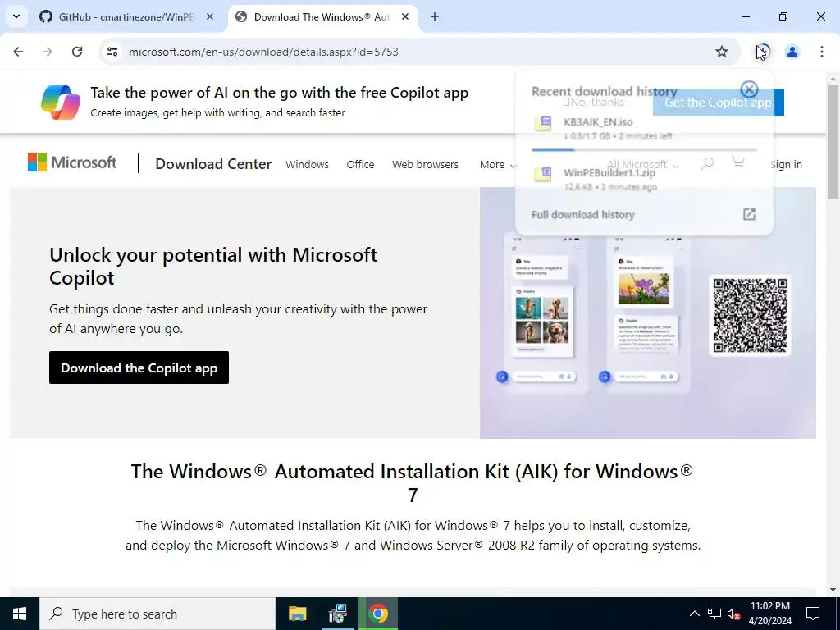The width and height of the screenshot is (840, 630).
Task: Open the Web browsers nav item
Action: (425, 164)
